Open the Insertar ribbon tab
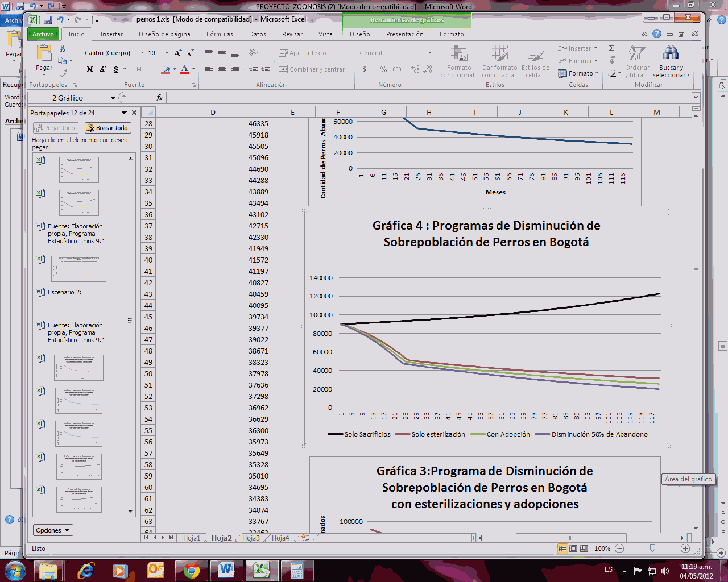728x582 pixels. [x=111, y=34]
